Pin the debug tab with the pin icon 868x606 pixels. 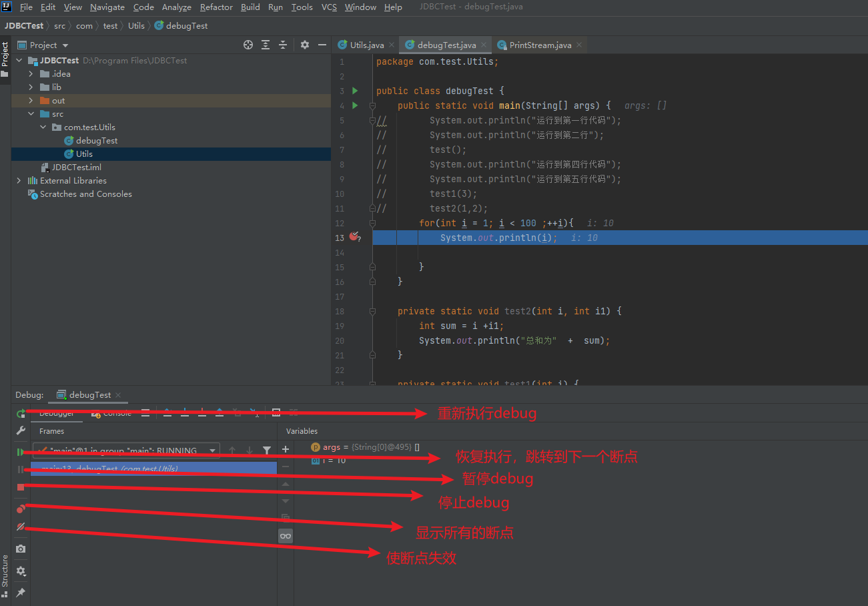21,592
